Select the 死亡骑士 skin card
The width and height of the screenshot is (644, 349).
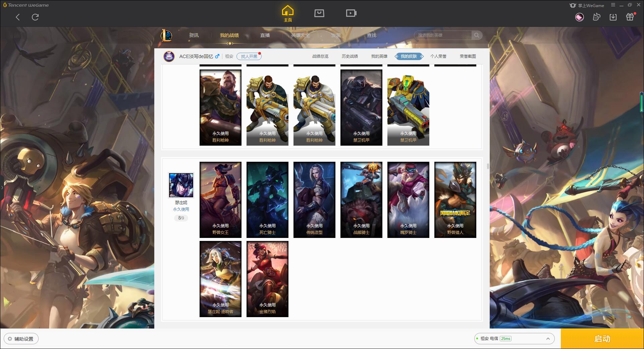pyautogui.click(x=267, y=200)
